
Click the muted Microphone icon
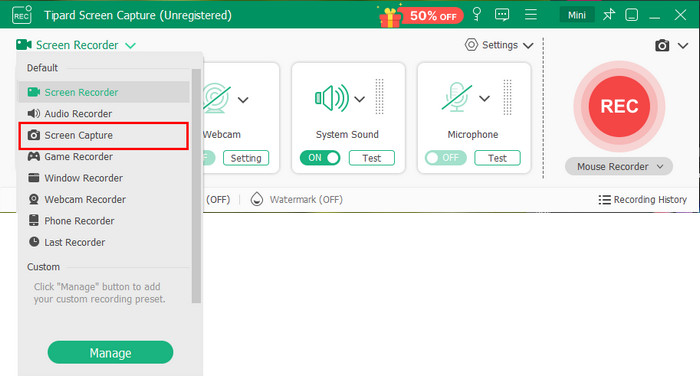(x=457, y=97)
